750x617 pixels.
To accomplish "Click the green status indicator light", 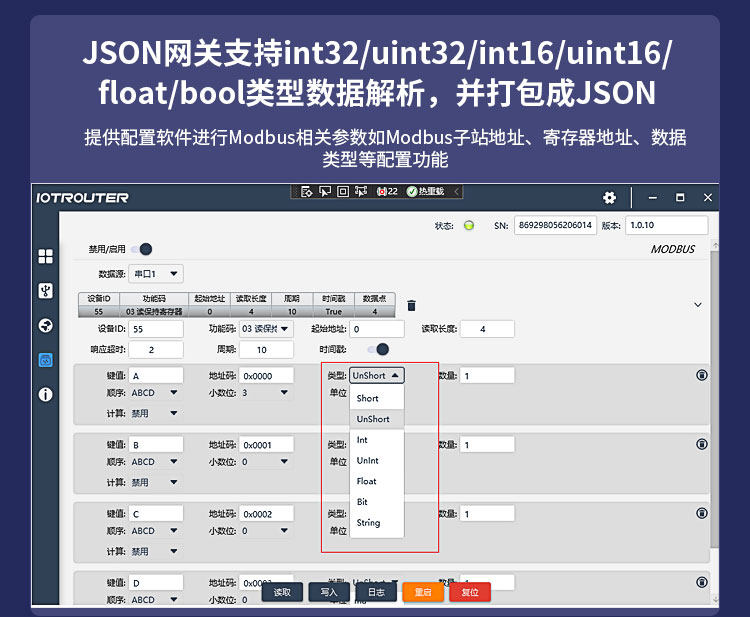I will [x=469, y=225].
